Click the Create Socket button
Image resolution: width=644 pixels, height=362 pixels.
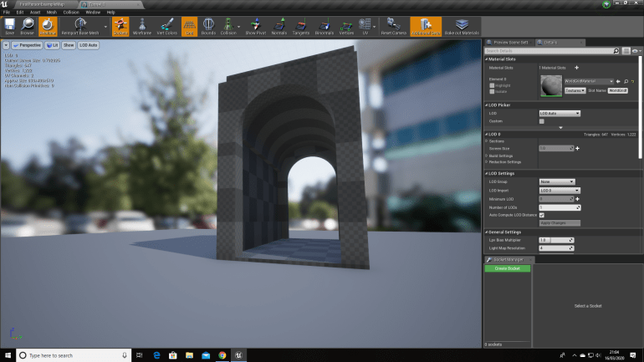click(x=507, y=268)
